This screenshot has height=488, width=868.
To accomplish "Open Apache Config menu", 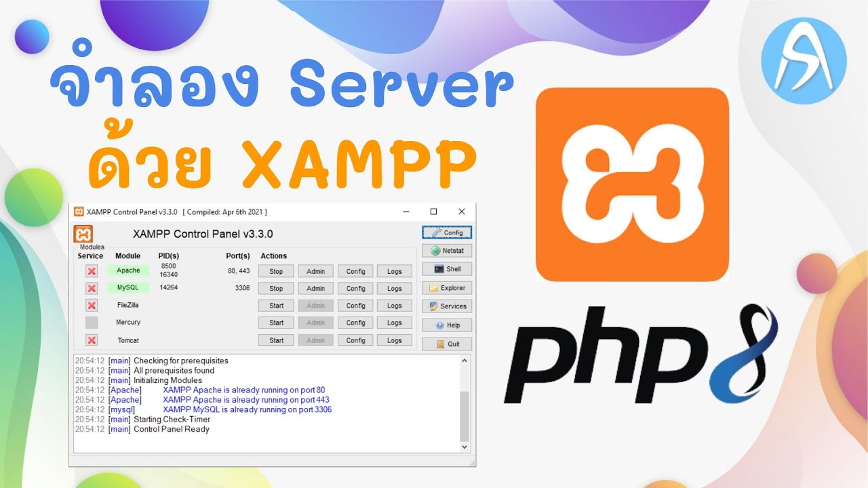I will pos(355,271).
